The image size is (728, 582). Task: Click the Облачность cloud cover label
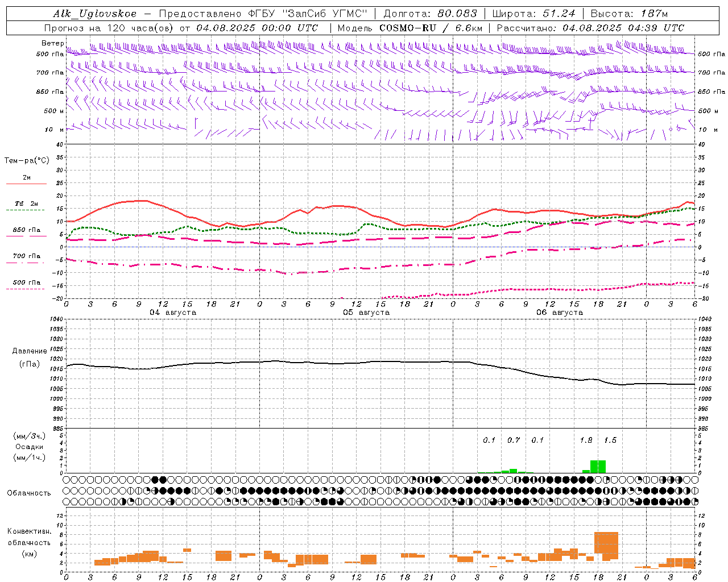pos(29,493)
